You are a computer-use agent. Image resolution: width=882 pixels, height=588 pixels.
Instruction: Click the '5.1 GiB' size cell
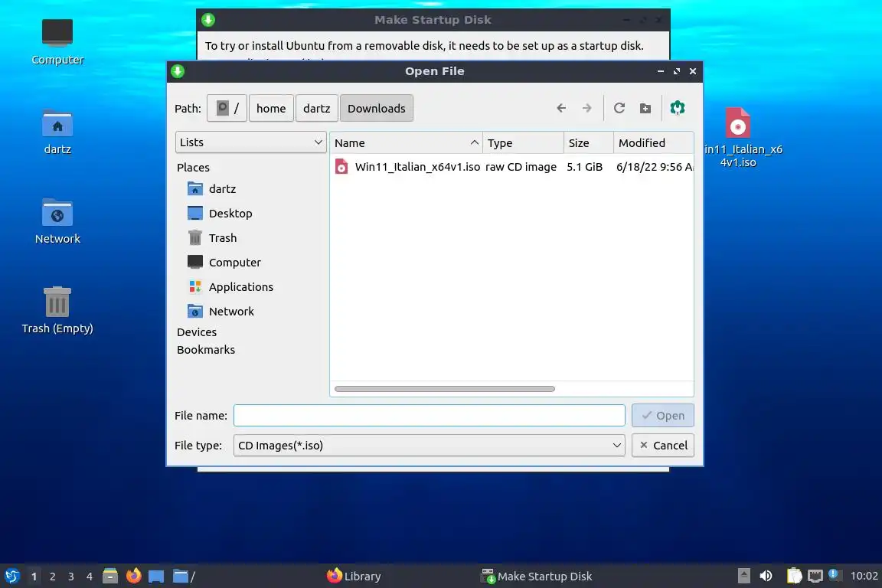(x=584, y=167)
